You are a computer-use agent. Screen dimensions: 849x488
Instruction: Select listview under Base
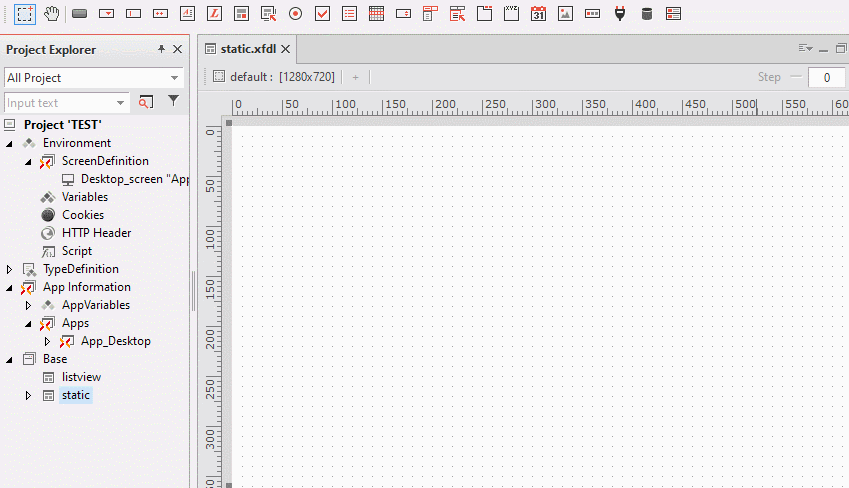click(81, 377)
